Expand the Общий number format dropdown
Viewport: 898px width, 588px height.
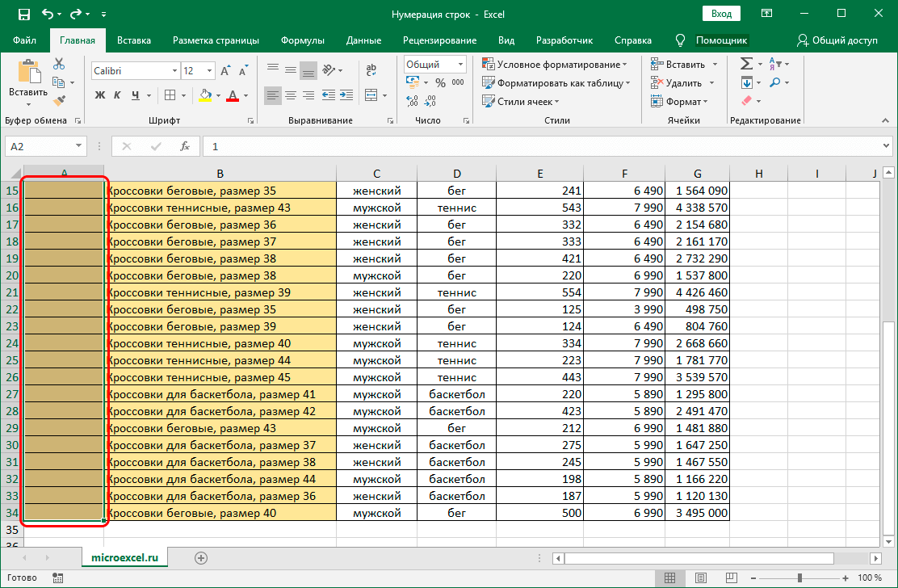(x=460, y=65)
